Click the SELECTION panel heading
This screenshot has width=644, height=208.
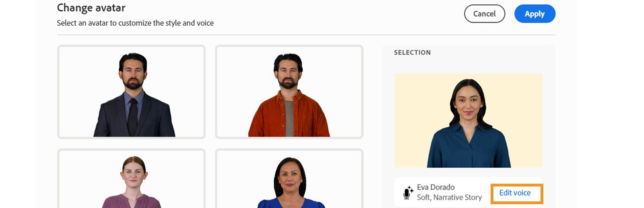412,53
